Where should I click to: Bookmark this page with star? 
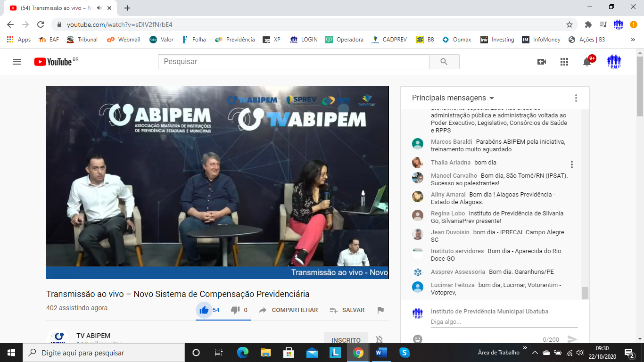570,25
